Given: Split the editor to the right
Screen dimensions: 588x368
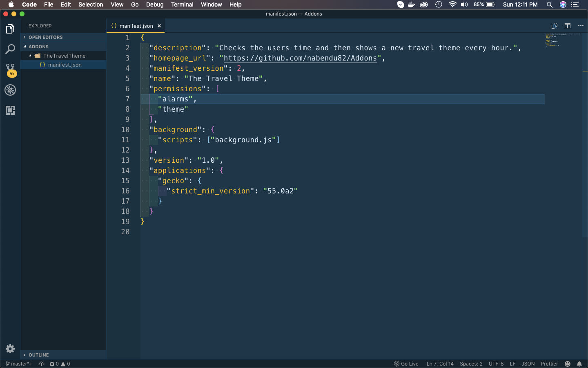Looking at the screenshot, I should [x=568, y=26].
